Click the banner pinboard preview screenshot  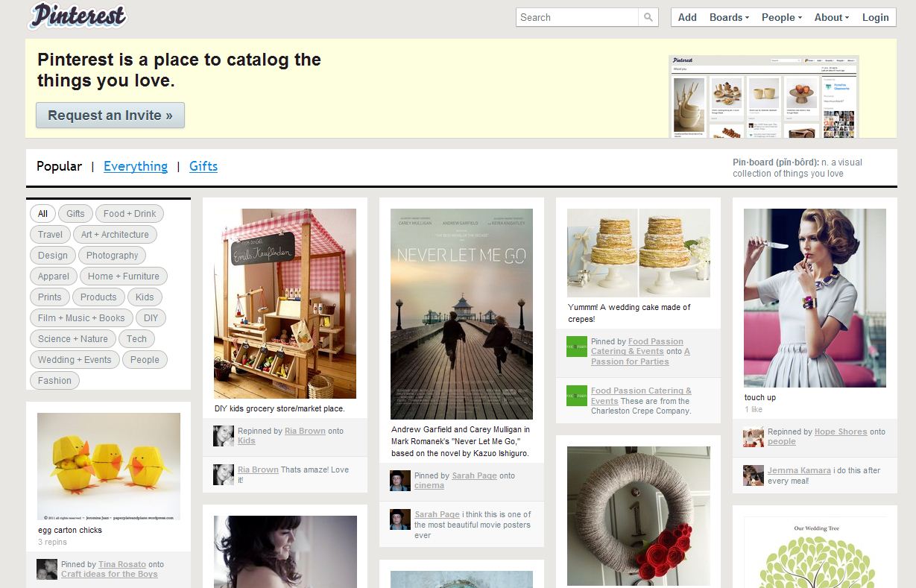coord(764,97)
